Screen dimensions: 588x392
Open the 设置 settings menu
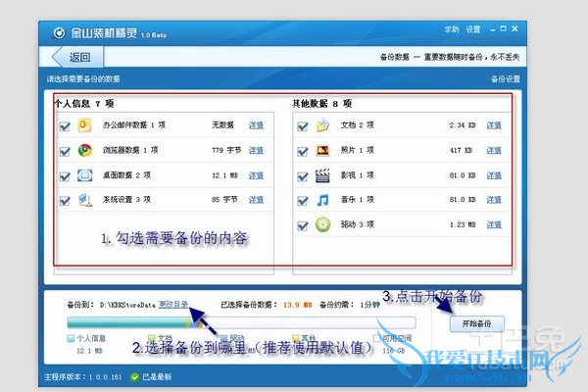(473, 29)
